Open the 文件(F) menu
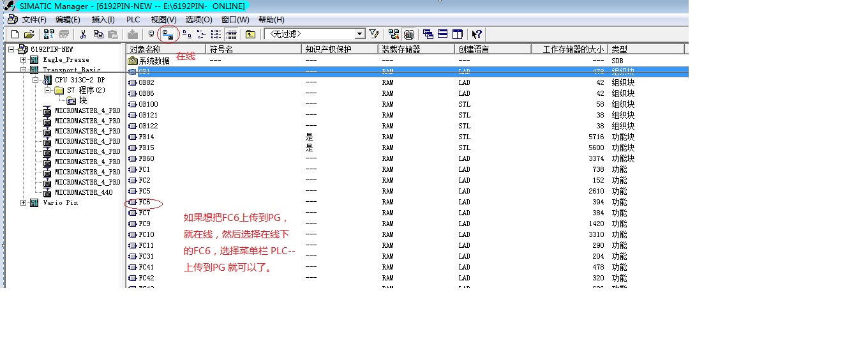 pos(34,20)
